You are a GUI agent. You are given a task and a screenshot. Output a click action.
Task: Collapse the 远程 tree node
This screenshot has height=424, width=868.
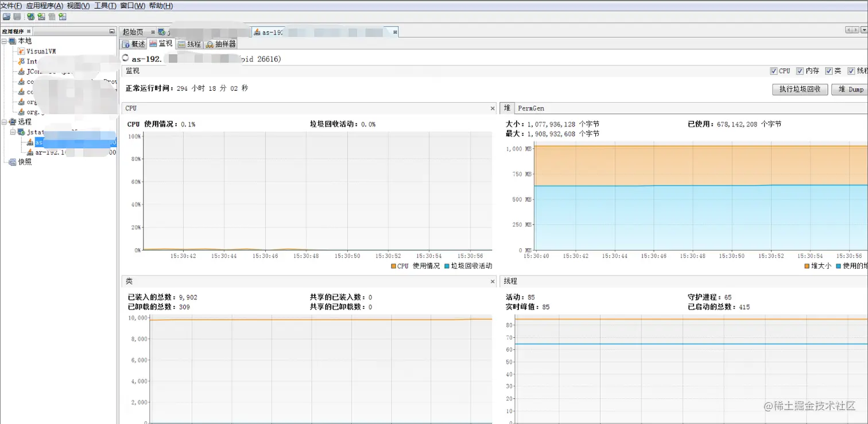[x=5, y=122]
